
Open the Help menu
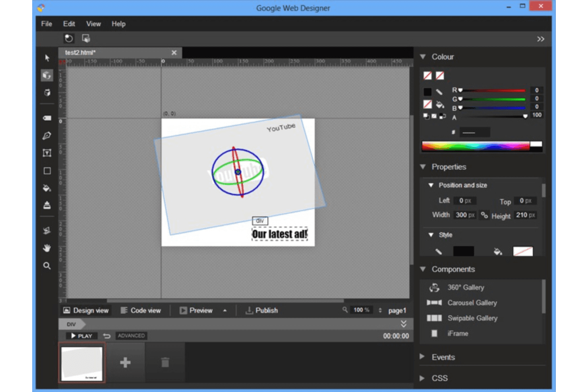pyautogui.click(x=118, y=24)
